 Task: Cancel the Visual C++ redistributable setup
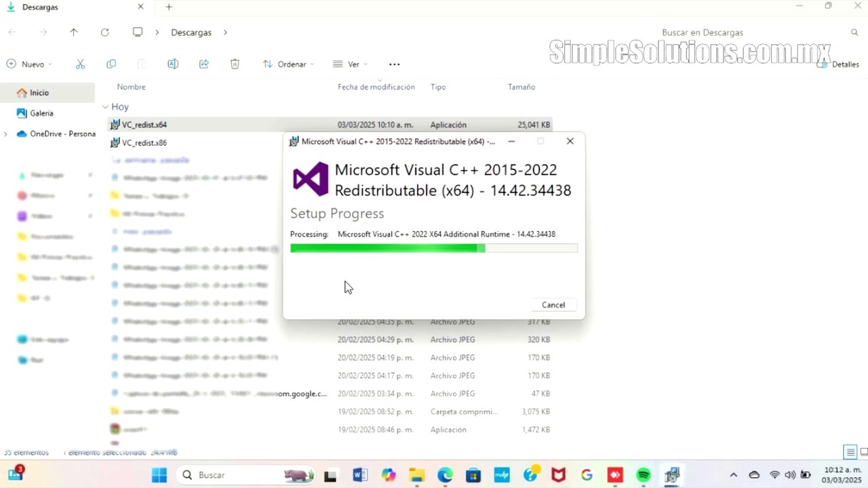(x=553, y=305)
